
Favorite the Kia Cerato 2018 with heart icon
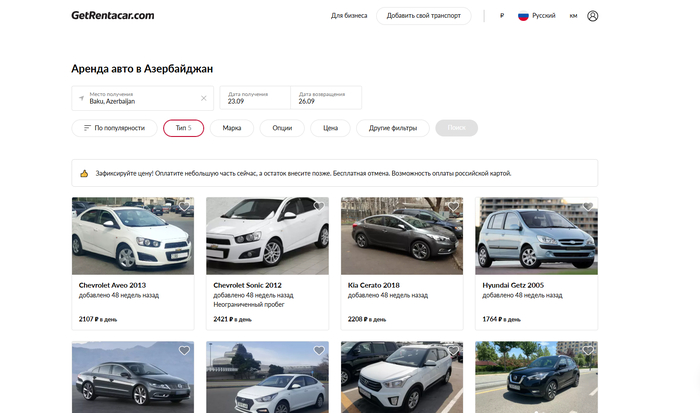tap(453, 207)
